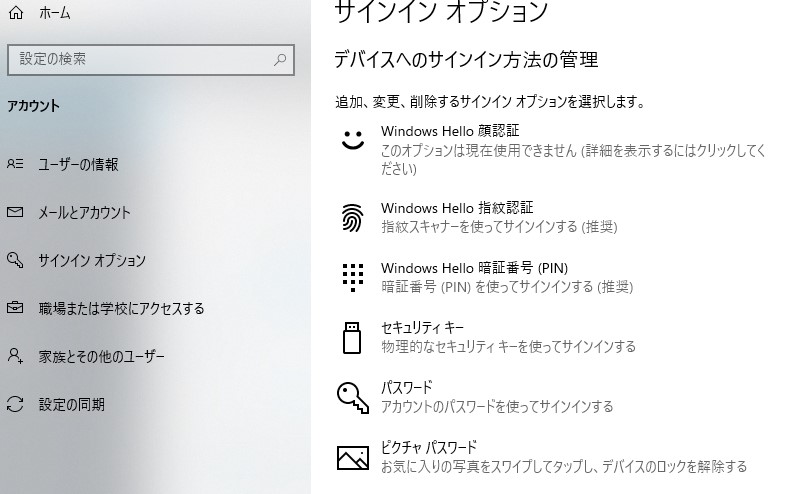This screenshot has height=494, width=799.
Task: Click the Home house icon
Action: point(16,12)
